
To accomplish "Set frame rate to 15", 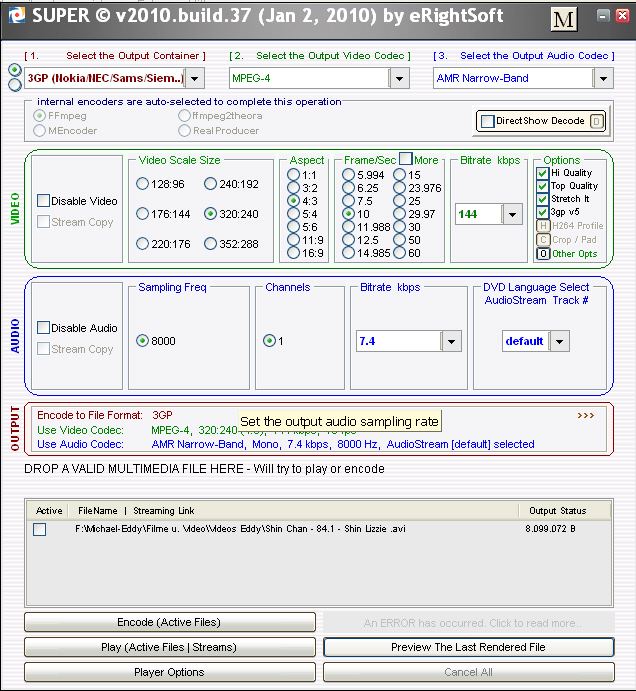I will point(399,175).
